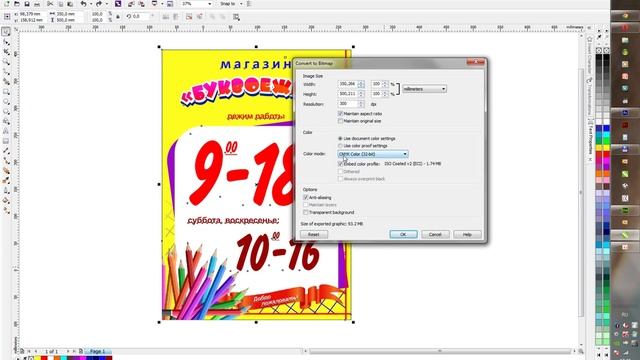Click the Print icon in toolbar
This screenshot has height=360, width=640.
(37, 4)
